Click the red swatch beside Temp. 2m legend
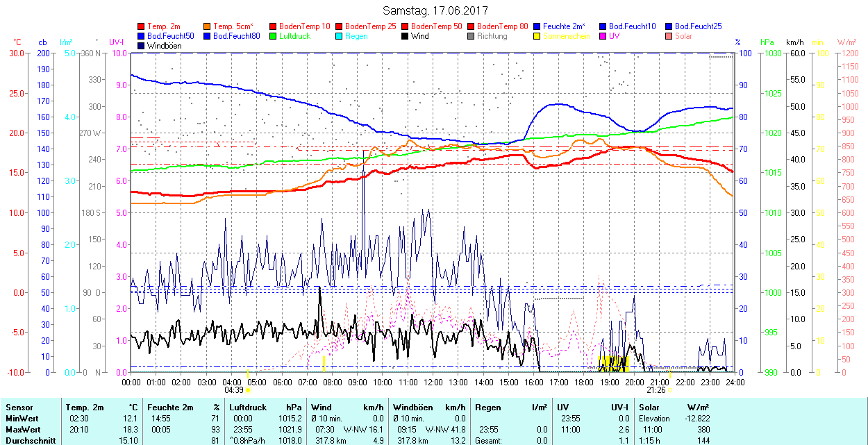868x445 pixels. (x=142, y=26)
